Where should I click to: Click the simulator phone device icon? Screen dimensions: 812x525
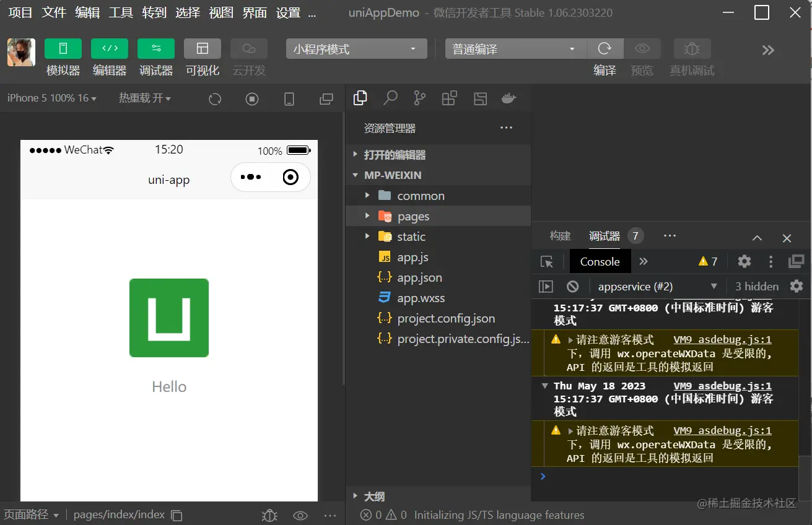pos(289,99)
